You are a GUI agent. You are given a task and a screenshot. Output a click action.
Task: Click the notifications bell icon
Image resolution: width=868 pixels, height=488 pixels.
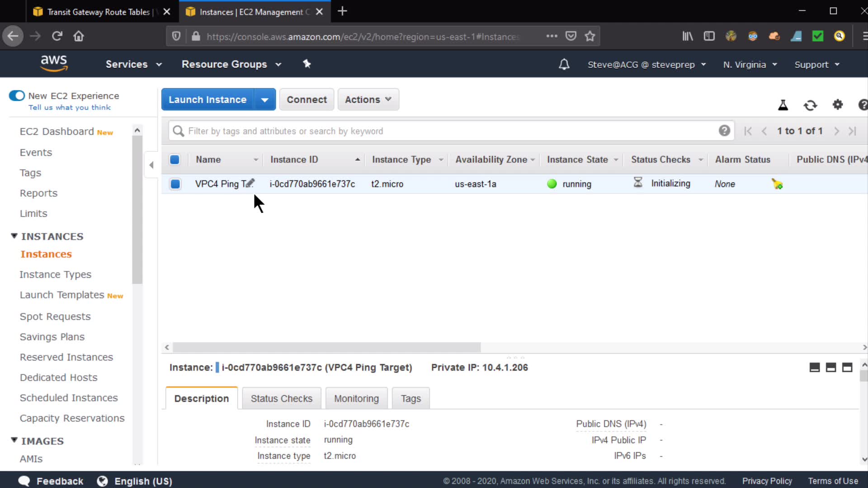pyautogui.click(x=564, y=65)
